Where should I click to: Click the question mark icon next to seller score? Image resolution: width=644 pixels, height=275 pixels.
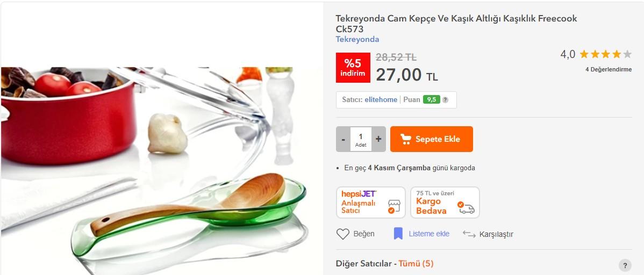pos(445,100)
